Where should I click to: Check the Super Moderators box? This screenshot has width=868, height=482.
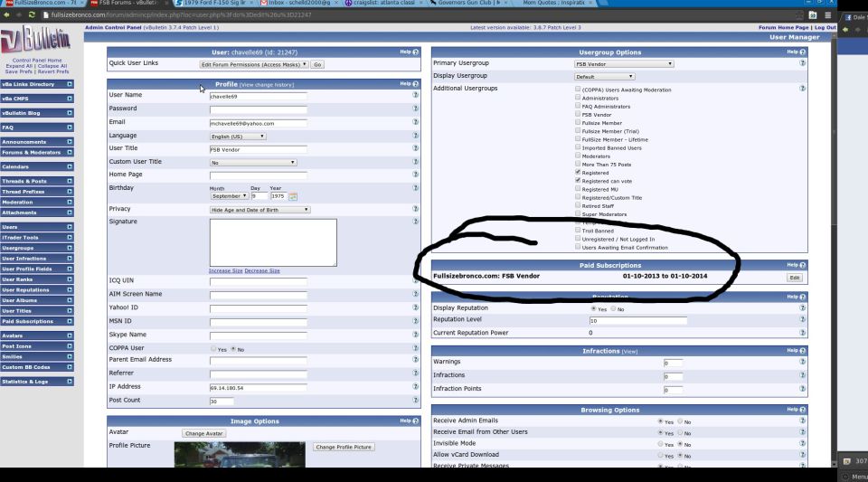click(x=578, y=213)
